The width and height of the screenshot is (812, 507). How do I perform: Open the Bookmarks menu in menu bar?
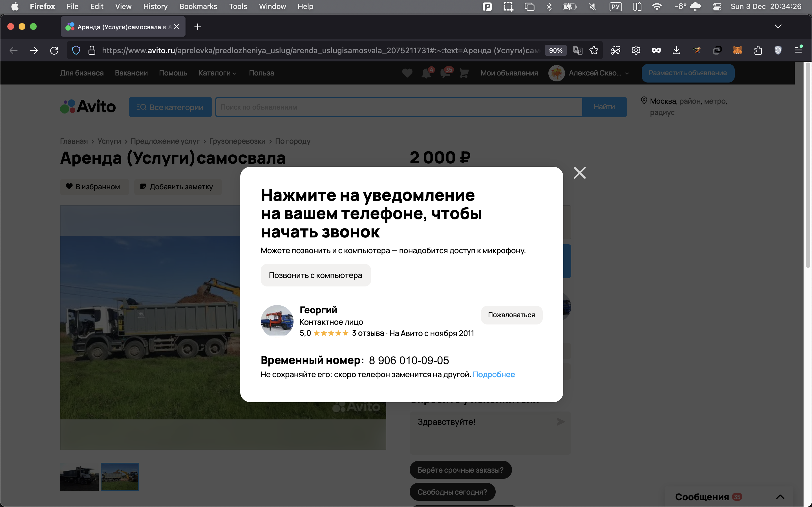point(198,6)
